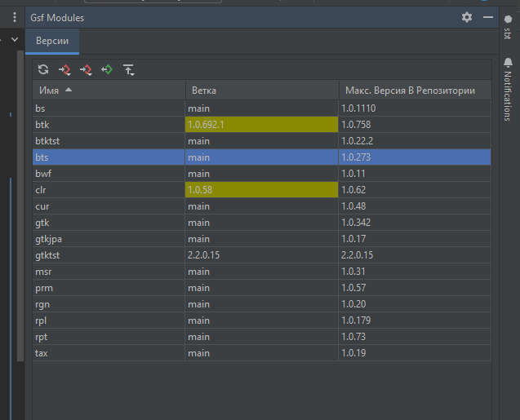520x420 pixels.
Task: Hide the Gsf Modules panel with minimize dash
Action: [488, 17]
